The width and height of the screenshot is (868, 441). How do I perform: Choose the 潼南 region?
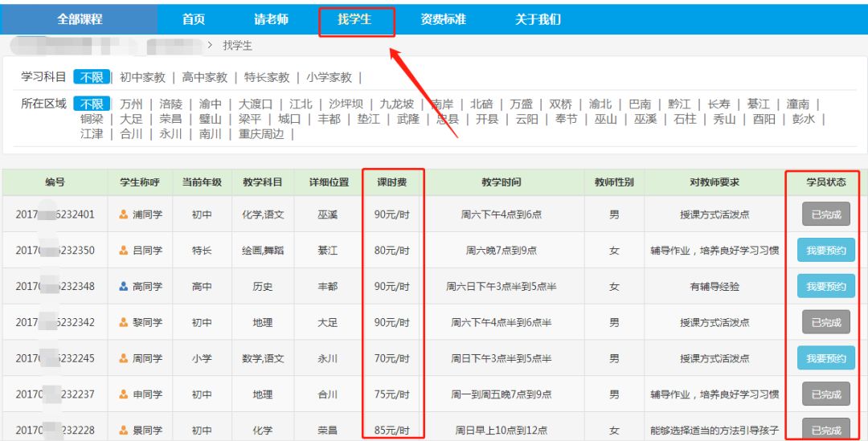click(798, 104)
